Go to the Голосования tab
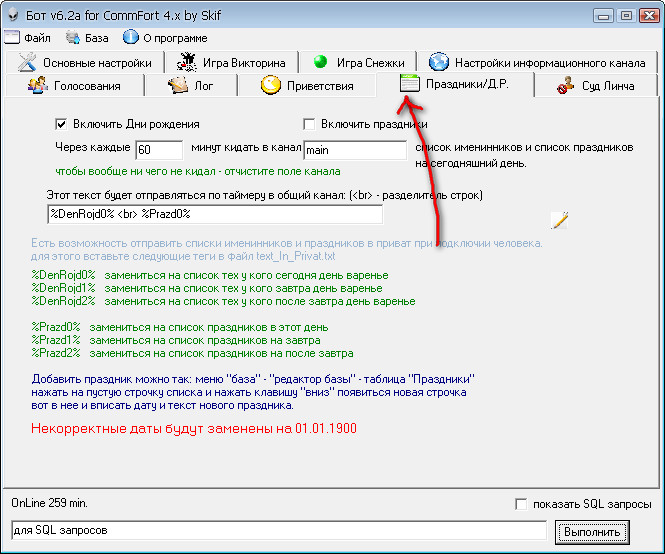 76,86
